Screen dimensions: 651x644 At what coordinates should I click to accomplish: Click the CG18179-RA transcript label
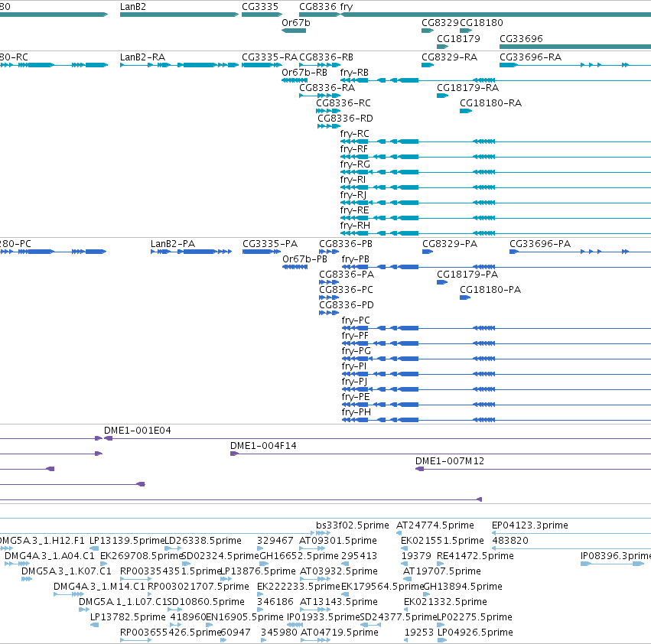point(467,88)
